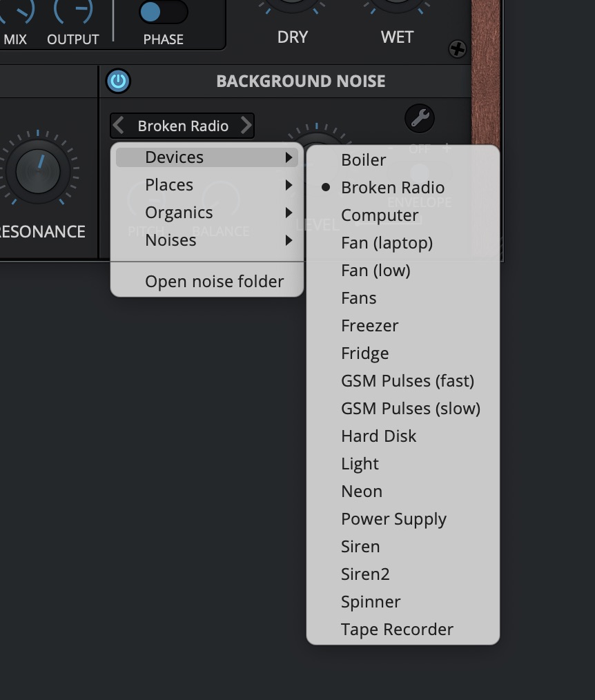Flip the Phase toggle switch
595x700 pixels.
click(x=163, y=12)
